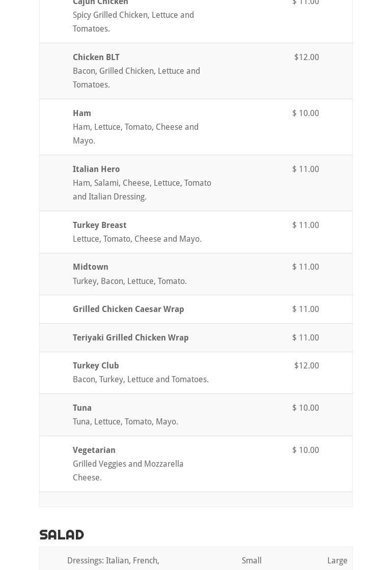Click the Teriyaki Grilled Chicken Wrap title

click(x=130, y=337)
